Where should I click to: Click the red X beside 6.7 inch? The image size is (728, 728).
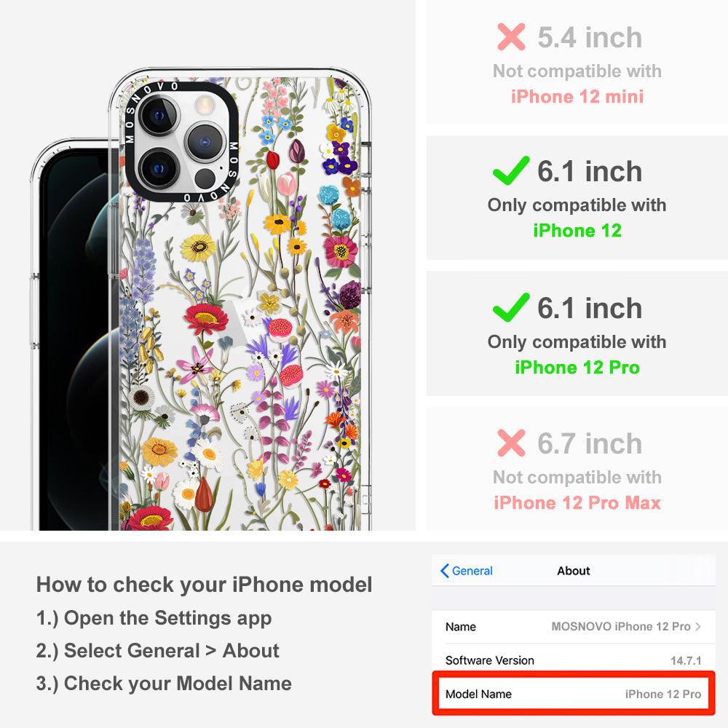point(511,443)
